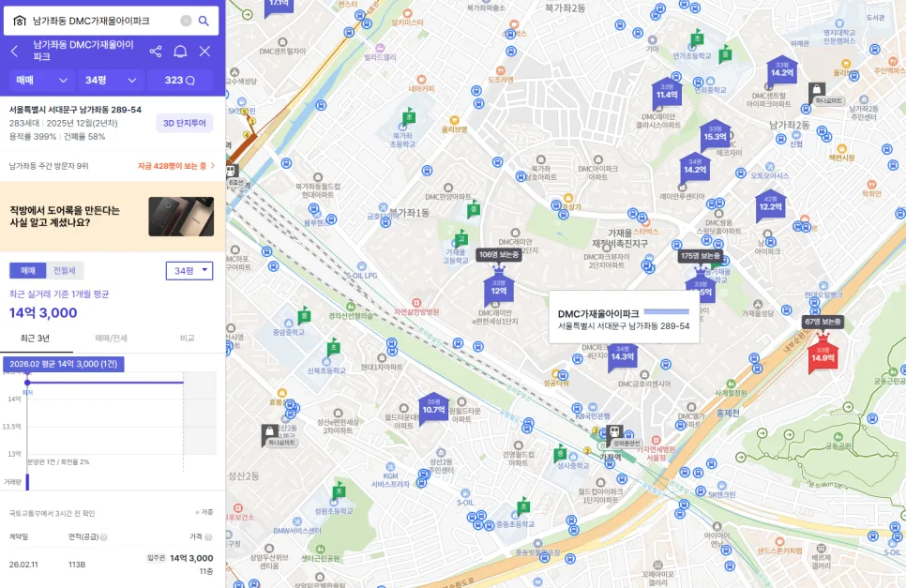906x588 pixels.
Task: Close the complex detail panel with X
Action: [204, 52]
